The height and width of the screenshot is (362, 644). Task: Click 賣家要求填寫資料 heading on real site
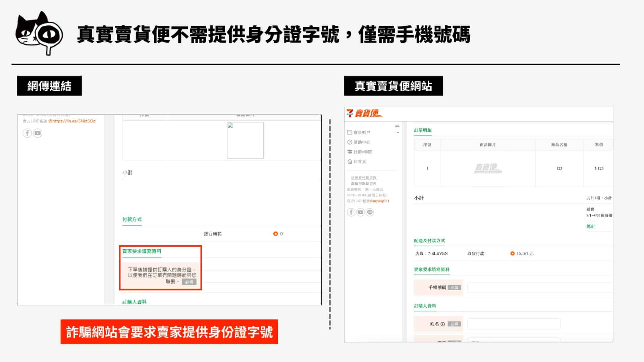pyautogui.click(x=432, y=269)
